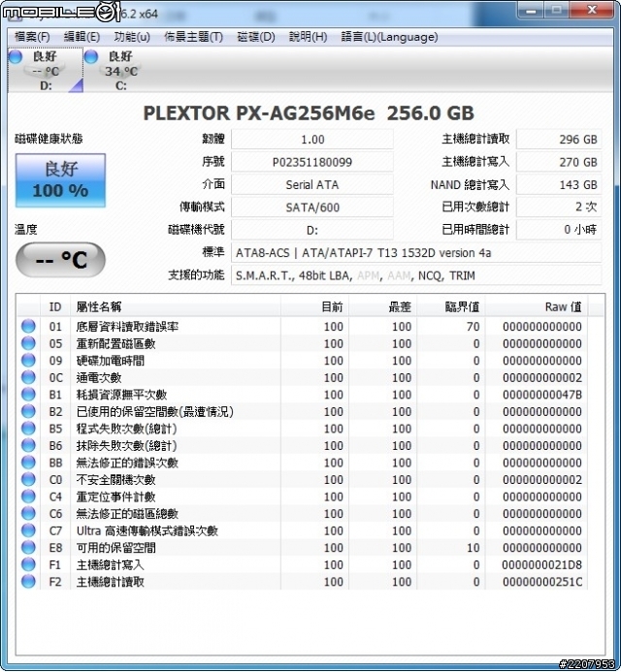Click the status orb for 硬碟加電時間 row
621x672 pixels.
point(28,361)
